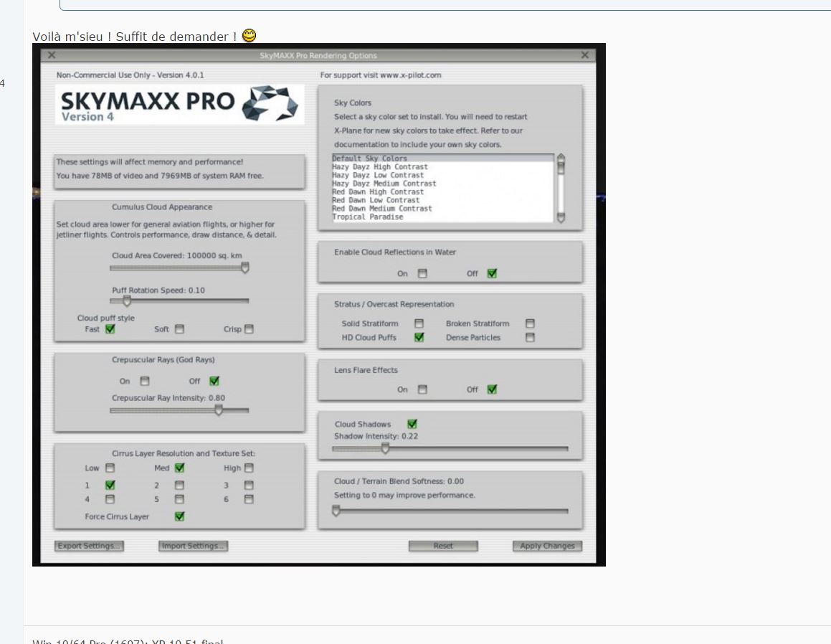Click the sky colors list scroll-up arrow

pyautogui.click(x=561, y=158)
